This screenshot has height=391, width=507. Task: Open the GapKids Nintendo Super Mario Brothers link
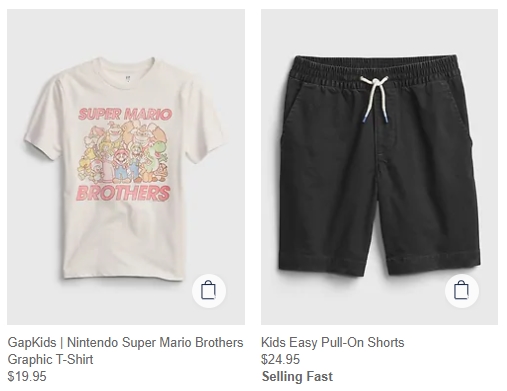pos(125,342)
